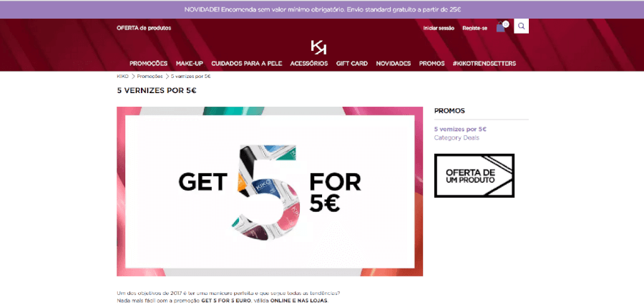Viewport: 644px width, 305px height.
Task: Click the Registe-se link
Action: pyautogui.click(x=475, y=28)
